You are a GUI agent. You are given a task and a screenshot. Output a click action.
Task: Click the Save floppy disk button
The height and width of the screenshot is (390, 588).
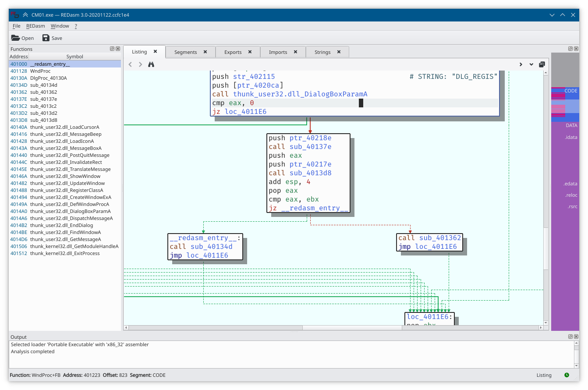coord(52,38)
